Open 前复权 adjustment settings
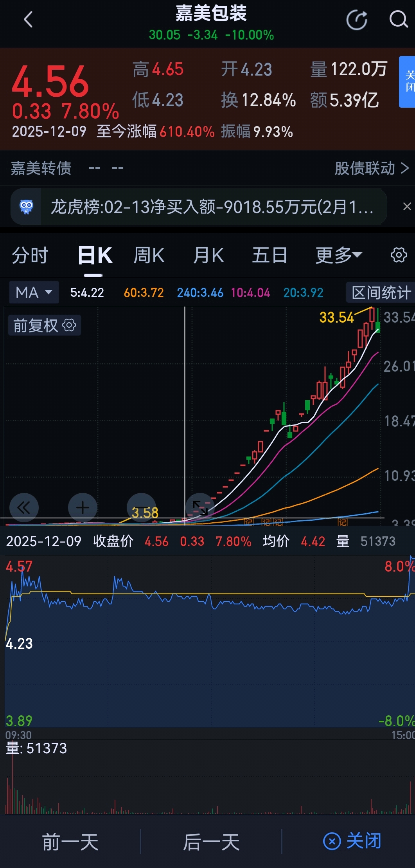This screenshot has height=868, width=415. [x=45, y=325]
